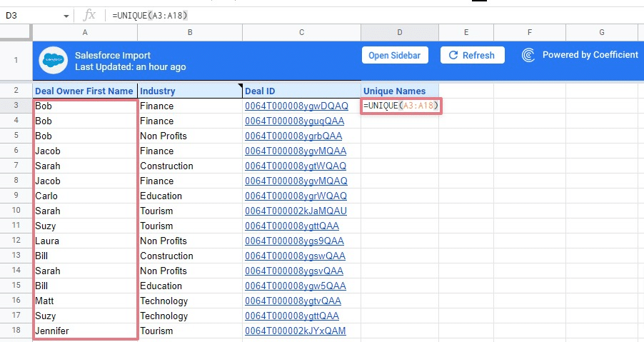The image size is (644, 342).
Task: Click the Coefficient logo icon
Action: [528, 55]
